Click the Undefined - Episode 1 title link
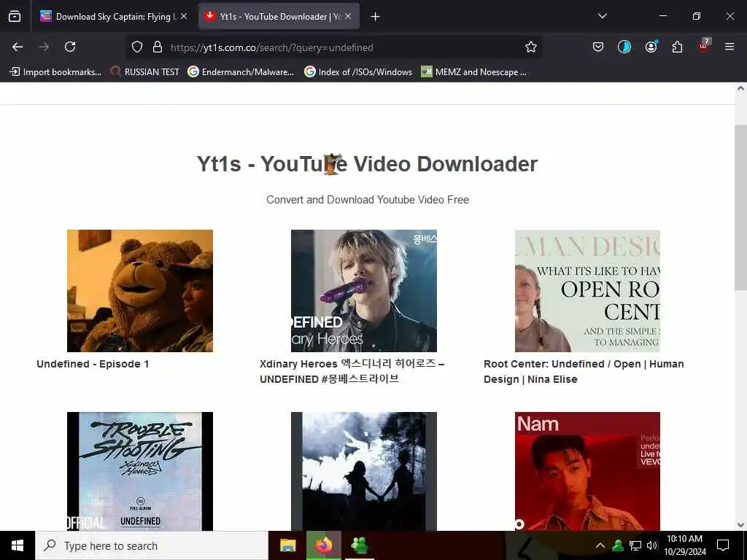 point(93,364)
